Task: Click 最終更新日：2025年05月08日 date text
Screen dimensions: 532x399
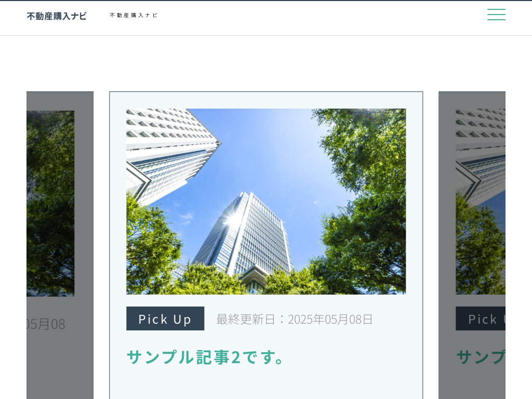Action: (x=295, y=320)
